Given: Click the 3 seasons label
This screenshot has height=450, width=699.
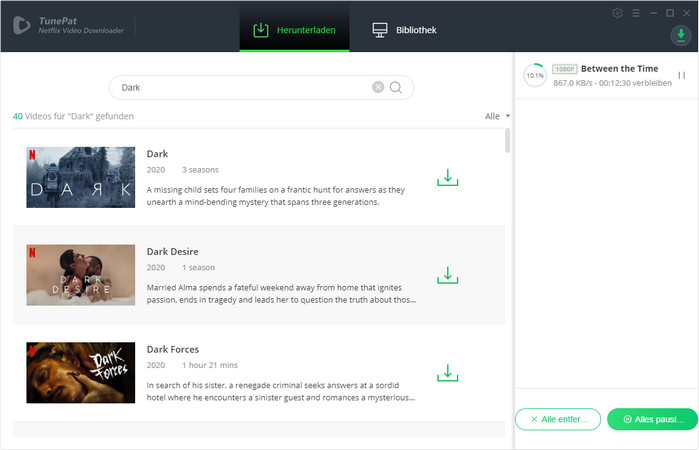Looking at the screenshot, I should (x=200, y=170).
